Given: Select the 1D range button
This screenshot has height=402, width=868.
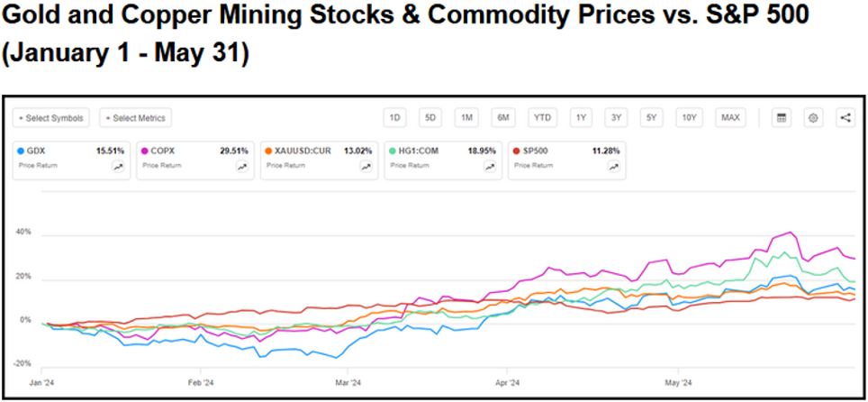Looking at the screenshot, I should click(394, 117).
